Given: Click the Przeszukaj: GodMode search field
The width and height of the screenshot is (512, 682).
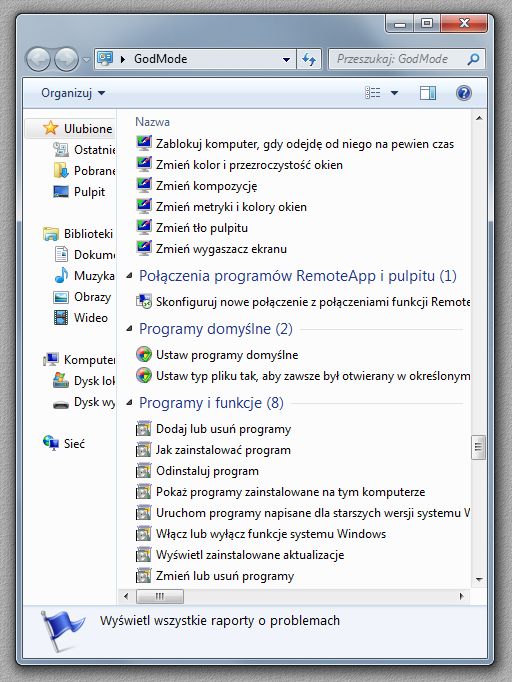Looking at the screenshot, I should point(398,59).
